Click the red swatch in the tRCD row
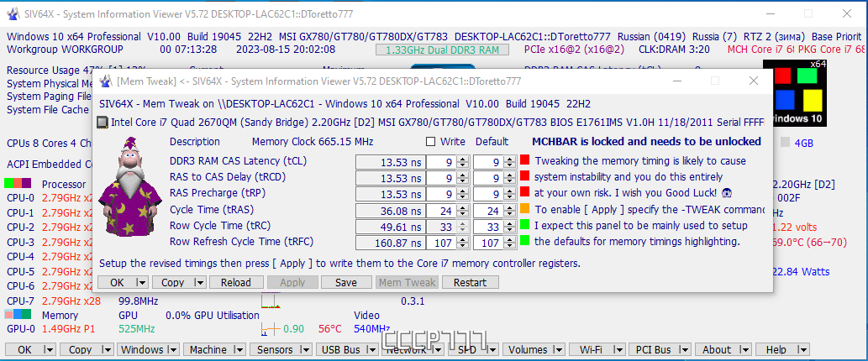This screenshot has width=868, height=361. [x=525, y=176]
